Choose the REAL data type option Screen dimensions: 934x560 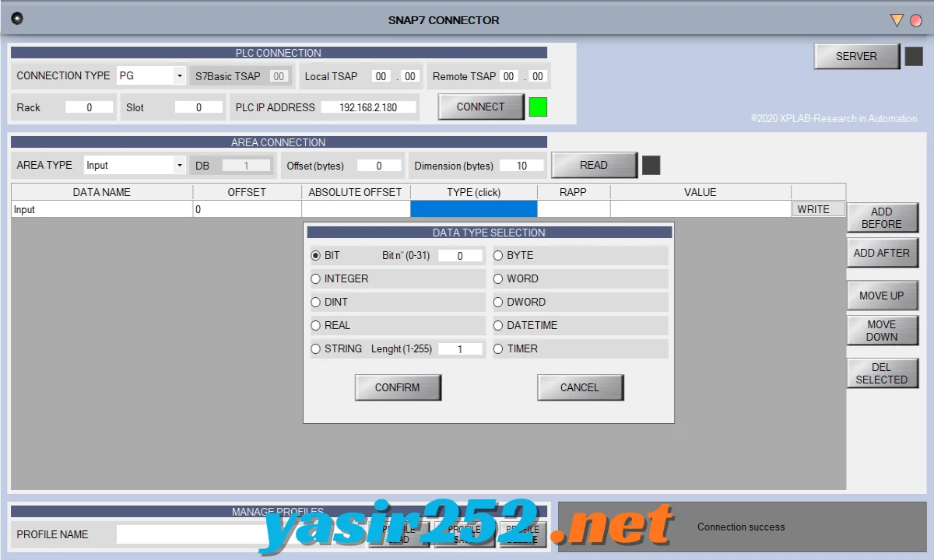316,325
